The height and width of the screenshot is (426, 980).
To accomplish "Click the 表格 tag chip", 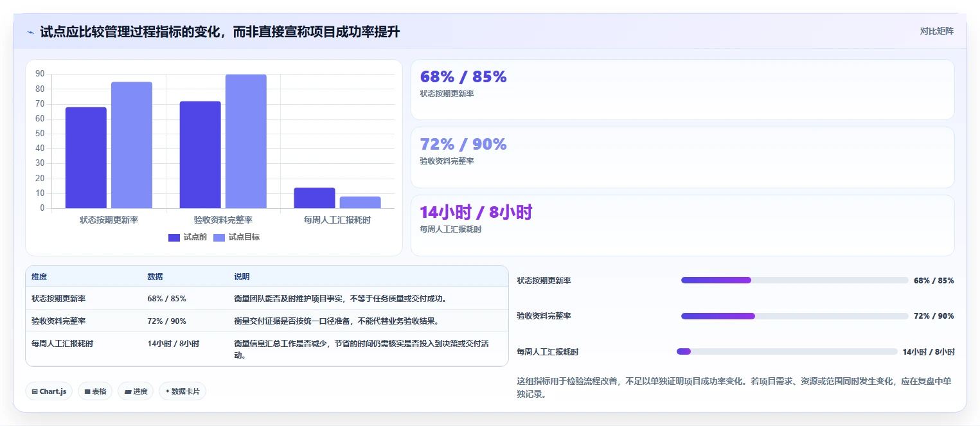I will pyautogui.click(x=95, y=391).
